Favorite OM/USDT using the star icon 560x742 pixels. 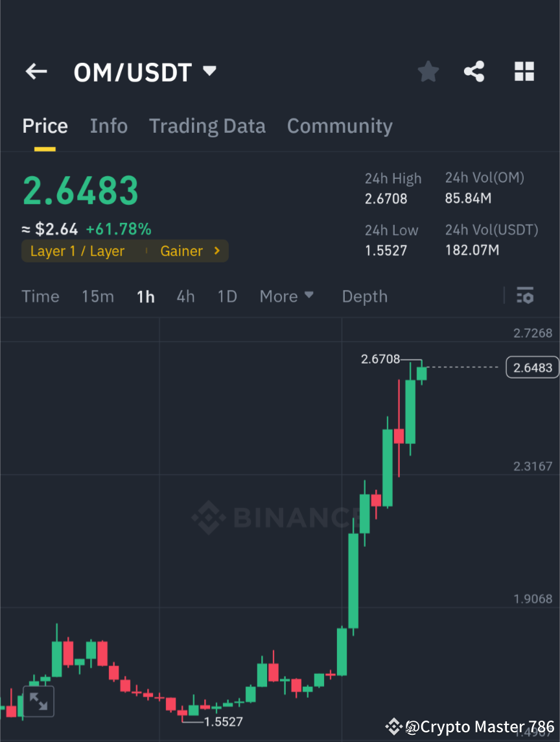pyautogui.click(x=428, y=72)
